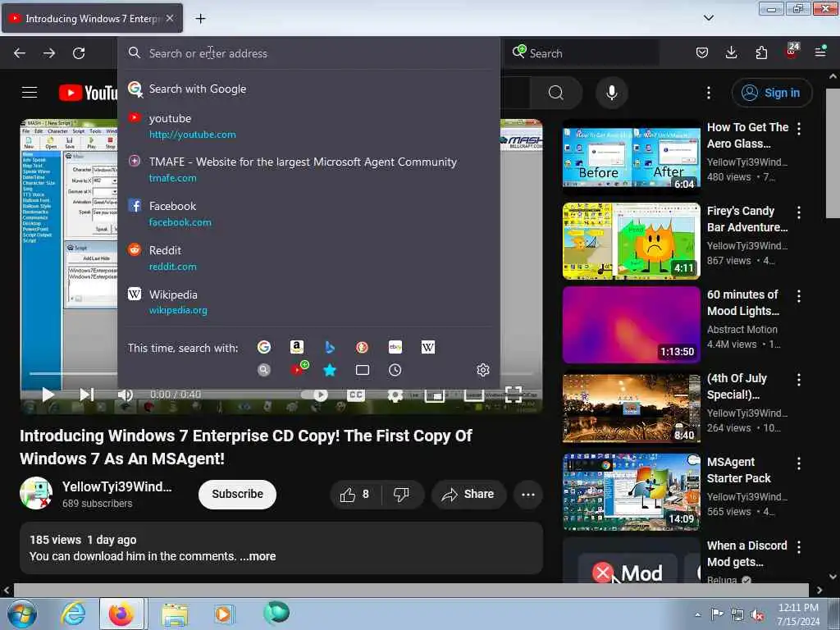Open the Extensions puzzle icon
This screenshot has height=630, width=840.
pyautogui.click(x=761, y=52)
